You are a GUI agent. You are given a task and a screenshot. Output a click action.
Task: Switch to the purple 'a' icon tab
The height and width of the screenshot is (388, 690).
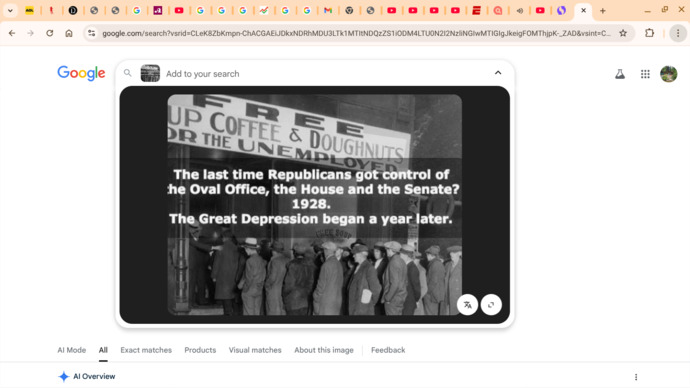[x=158, y=11]
